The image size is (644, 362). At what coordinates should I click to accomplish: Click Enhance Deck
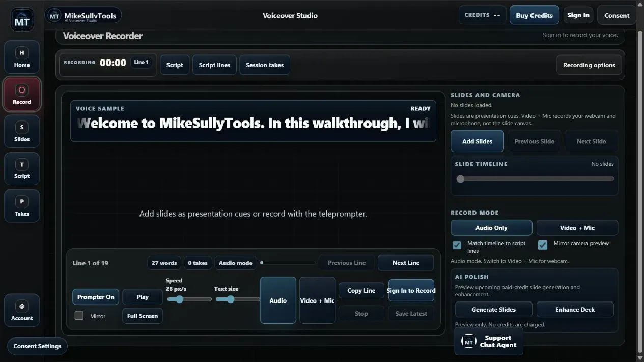(575, 310)
